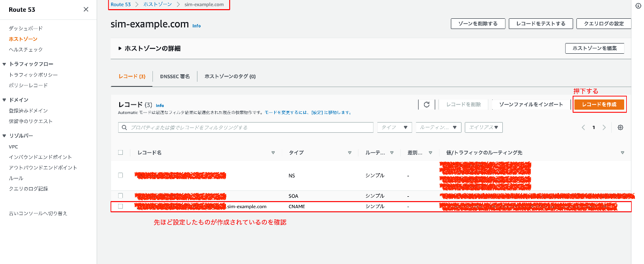The image size is (644, 264).
Task: Sort by the 差別化 column arrow
Action: [x=430, y=153]
